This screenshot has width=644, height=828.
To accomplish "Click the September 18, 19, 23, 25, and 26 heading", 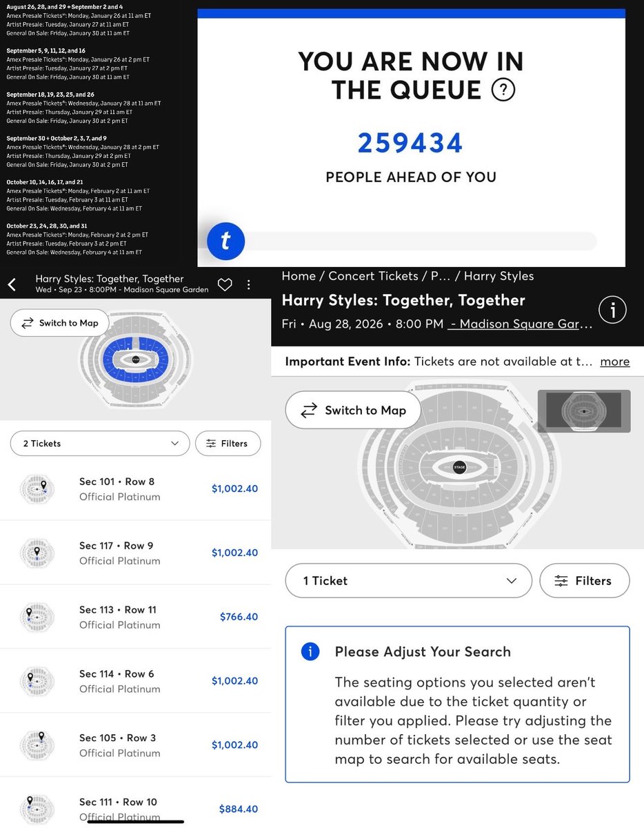I will (x=51, y=95).
